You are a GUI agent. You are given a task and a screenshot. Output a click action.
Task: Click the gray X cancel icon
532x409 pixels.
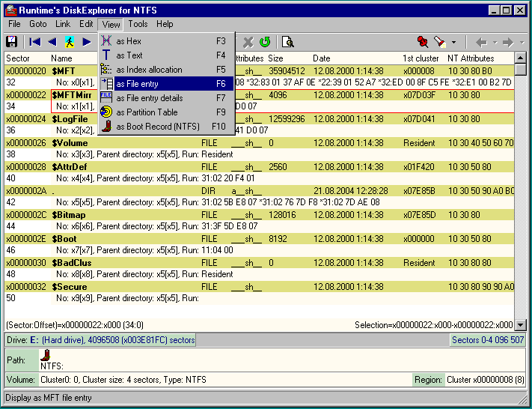tap(248, 42)
